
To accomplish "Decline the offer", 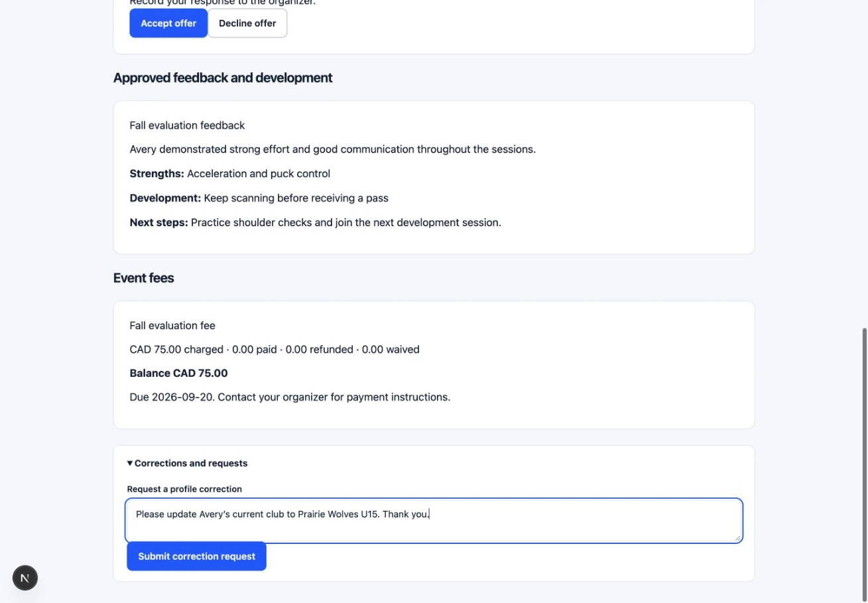I will point(247,23).
